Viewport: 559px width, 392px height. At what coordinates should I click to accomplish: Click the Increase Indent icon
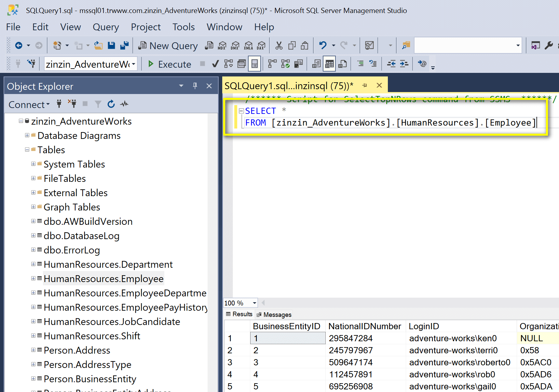click(404, 64)
